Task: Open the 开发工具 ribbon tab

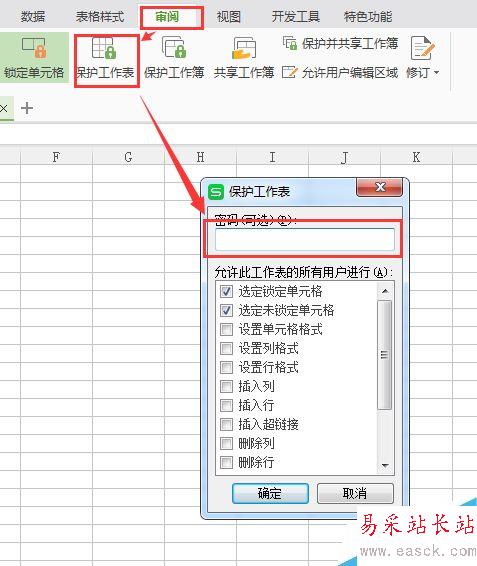Action: (296, 17)
